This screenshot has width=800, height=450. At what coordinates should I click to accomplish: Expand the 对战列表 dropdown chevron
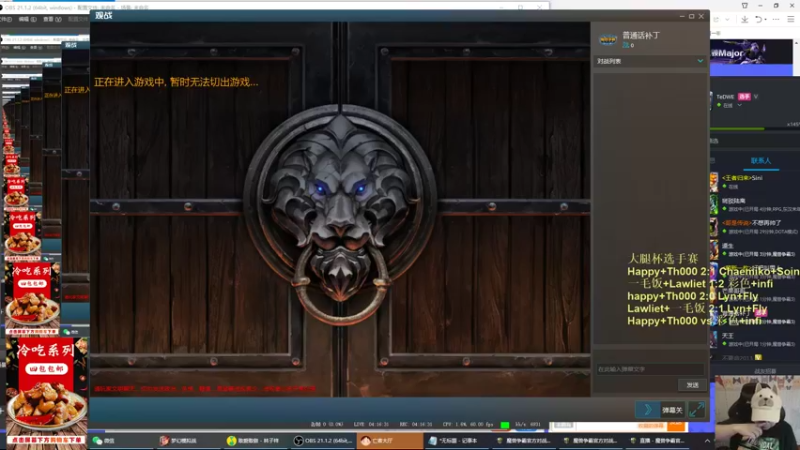point(700,61)
